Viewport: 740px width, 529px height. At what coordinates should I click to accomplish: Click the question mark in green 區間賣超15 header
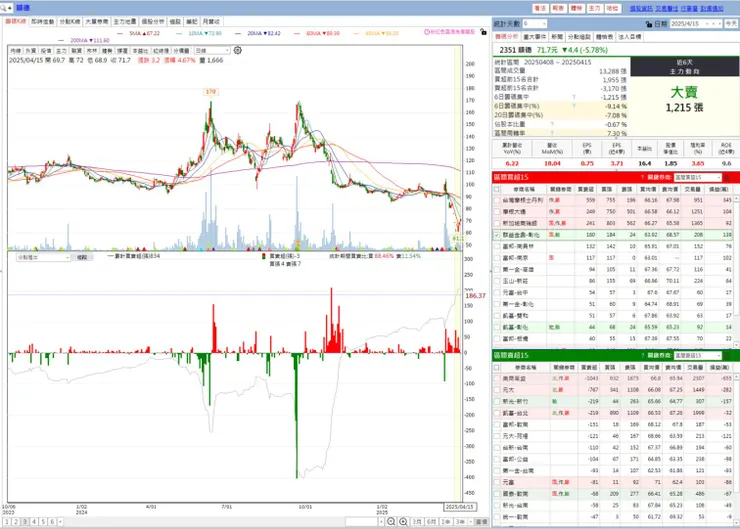[x=642, y=355]
